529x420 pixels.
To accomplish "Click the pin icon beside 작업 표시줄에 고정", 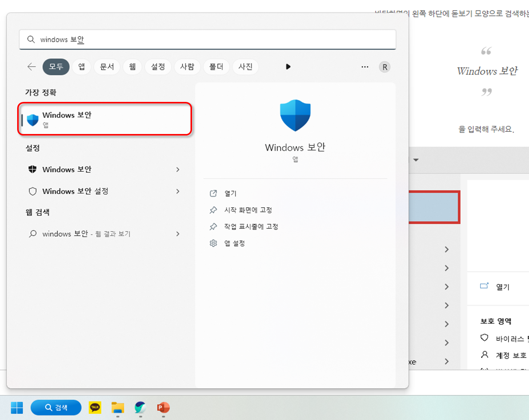I will [213, 227].
